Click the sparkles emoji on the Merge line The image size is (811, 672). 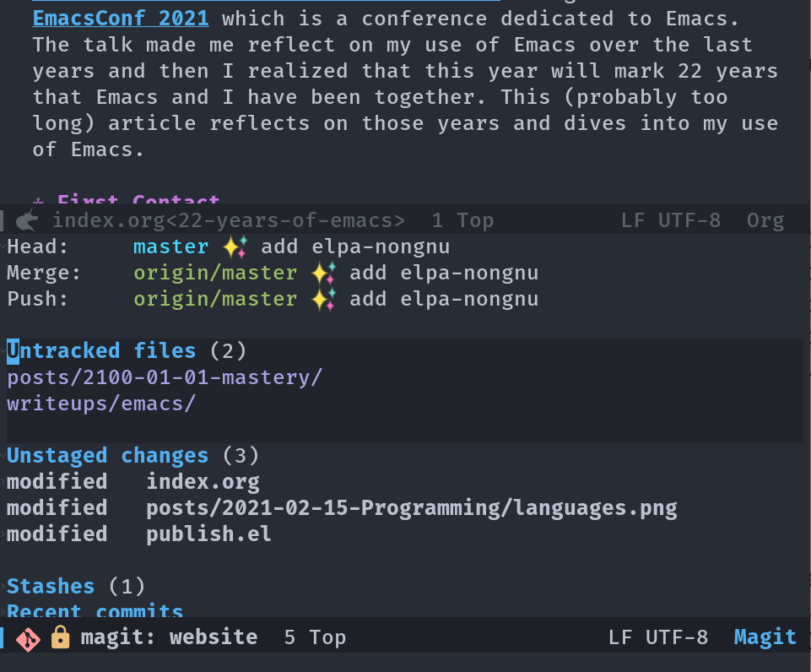(324, 274)
